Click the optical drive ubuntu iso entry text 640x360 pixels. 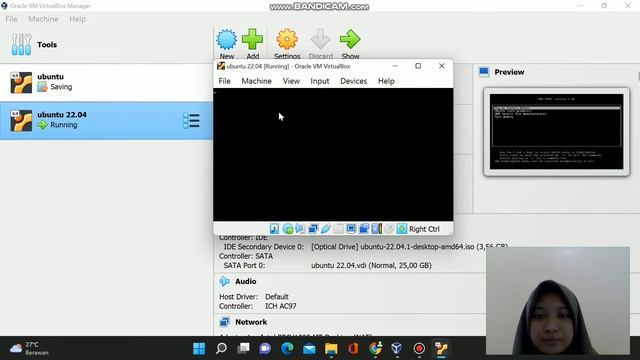coord(409,247)
